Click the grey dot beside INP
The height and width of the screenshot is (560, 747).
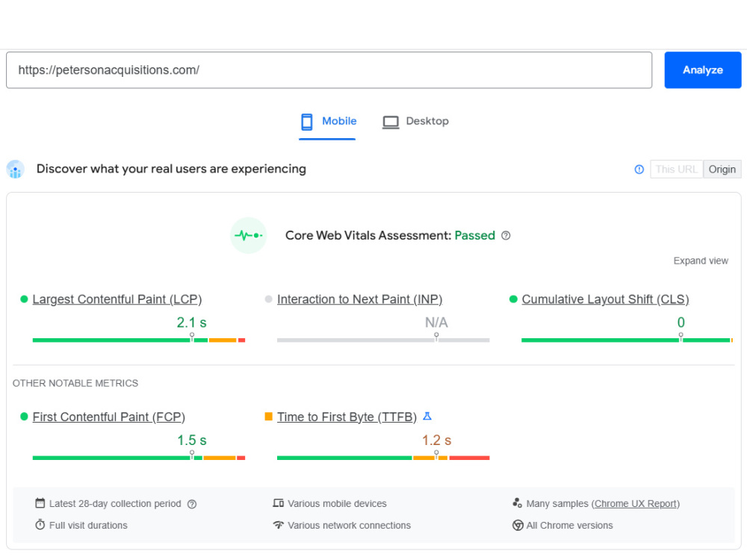coord(268,299)
